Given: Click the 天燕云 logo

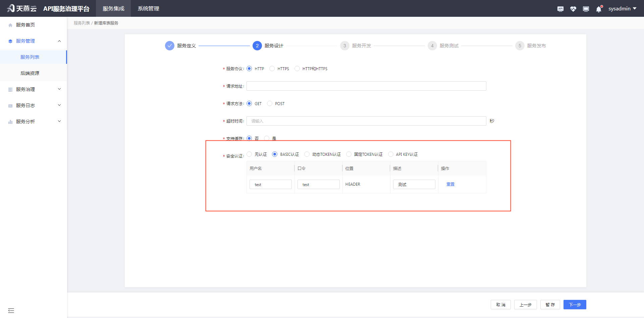Looking at the screenshot, I should click(x=22, y=8).
